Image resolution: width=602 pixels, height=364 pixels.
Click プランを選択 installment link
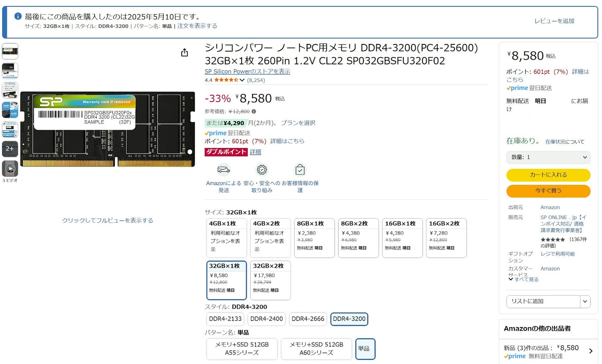(298, 123)
